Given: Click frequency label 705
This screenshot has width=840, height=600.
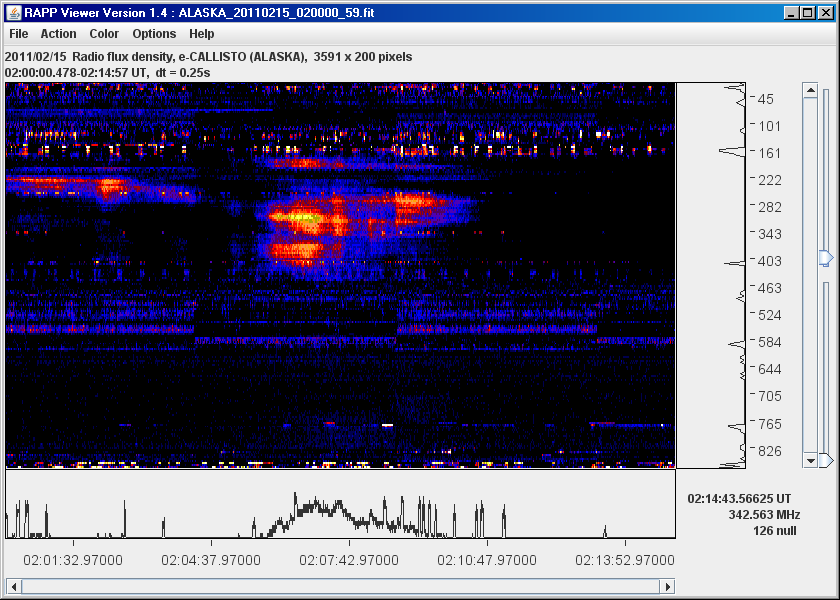Looking at the screenshot, I should point(769,396).
